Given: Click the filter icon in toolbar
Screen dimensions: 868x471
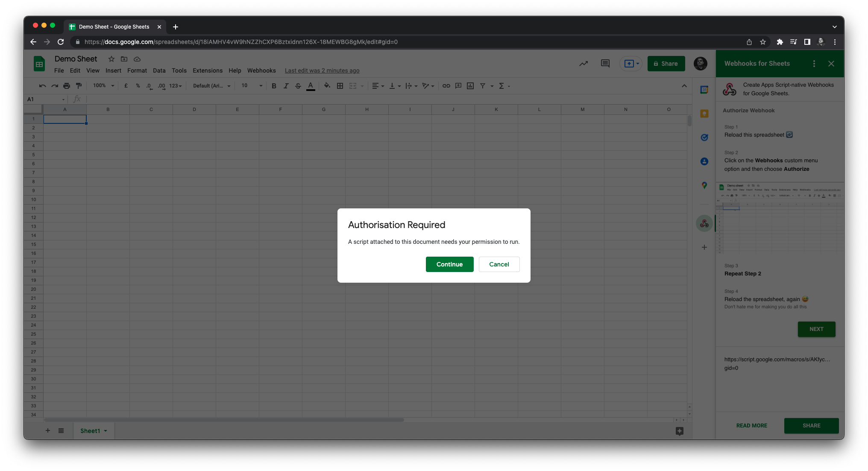Looking at the screenshot, I should [482, 86].
